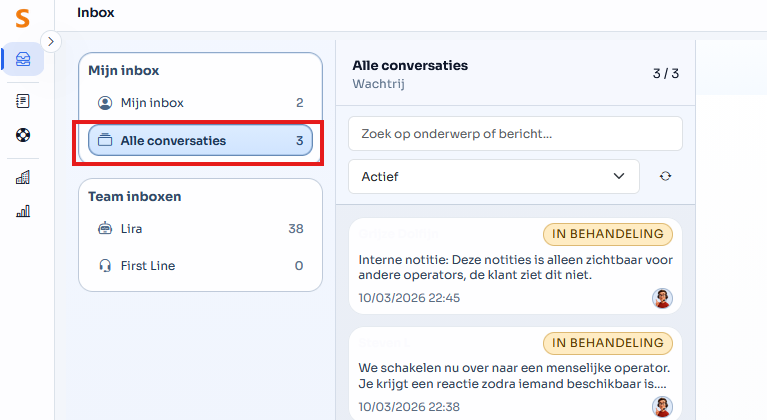767x420 pixels.
Task: Click operator avatar on second conversation
Action: coord(662,406)
